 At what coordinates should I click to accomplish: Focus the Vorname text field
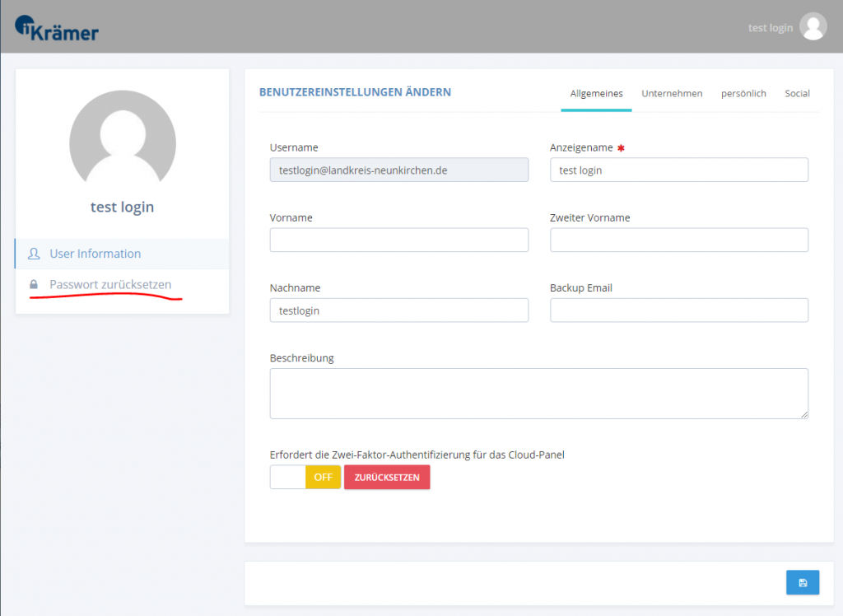[399, 240]
